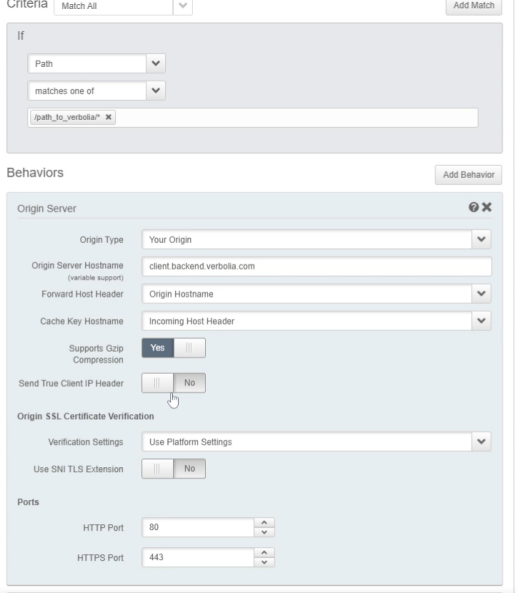Click the Add Behavior button
Viewport: 516px width, 593px height.
(x=468, y=175)
